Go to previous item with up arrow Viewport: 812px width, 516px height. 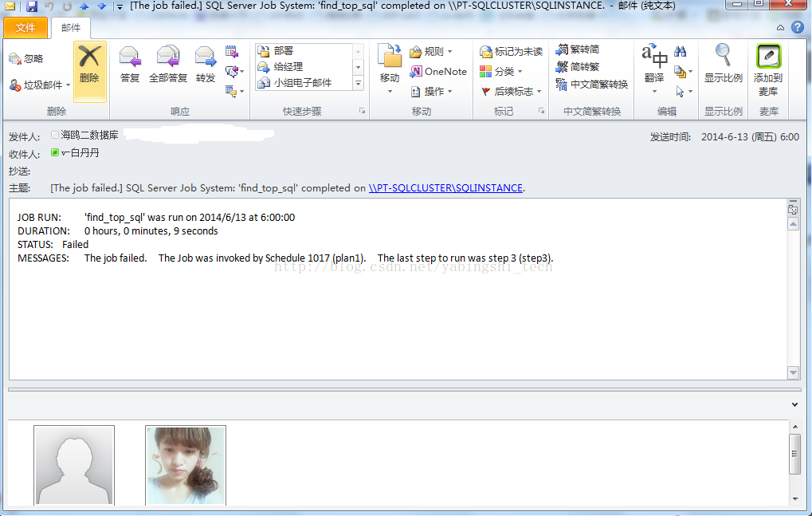84,6
